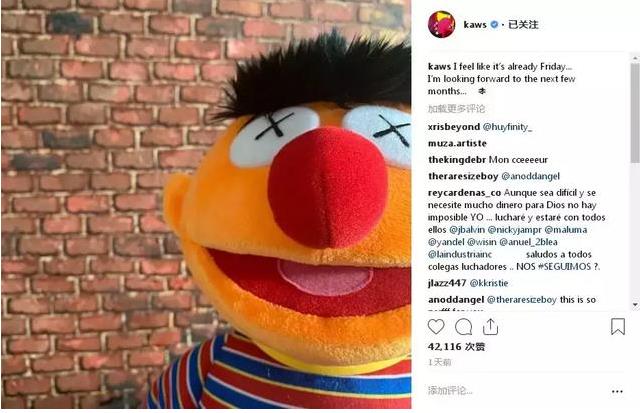The width and height of the screenshot is (640, 413).
Task: Open comments via the speech bubble icon
Action: [463, 327]
